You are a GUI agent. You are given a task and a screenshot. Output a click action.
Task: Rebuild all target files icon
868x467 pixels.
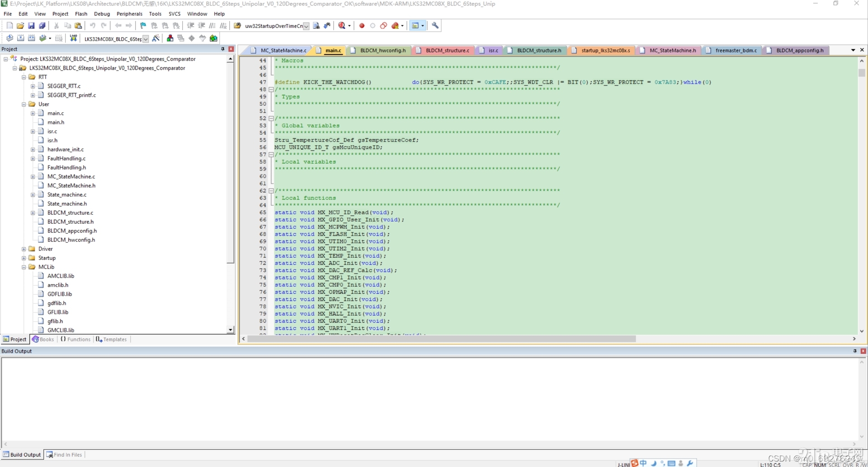click(31, 38)
